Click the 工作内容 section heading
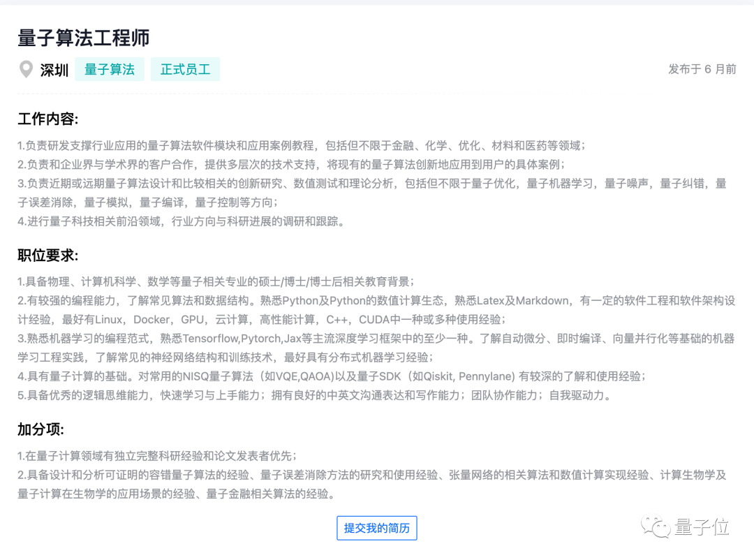The image size is (754, 560). [x=48, y=118]
